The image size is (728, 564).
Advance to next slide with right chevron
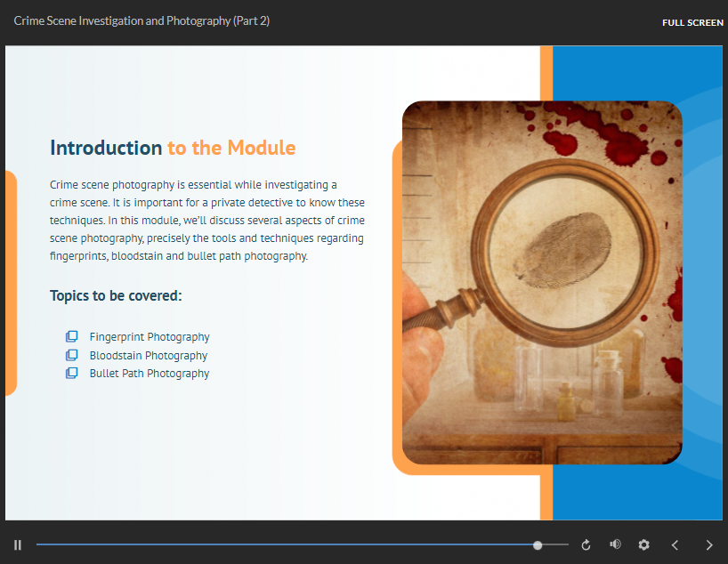(709, 545)
